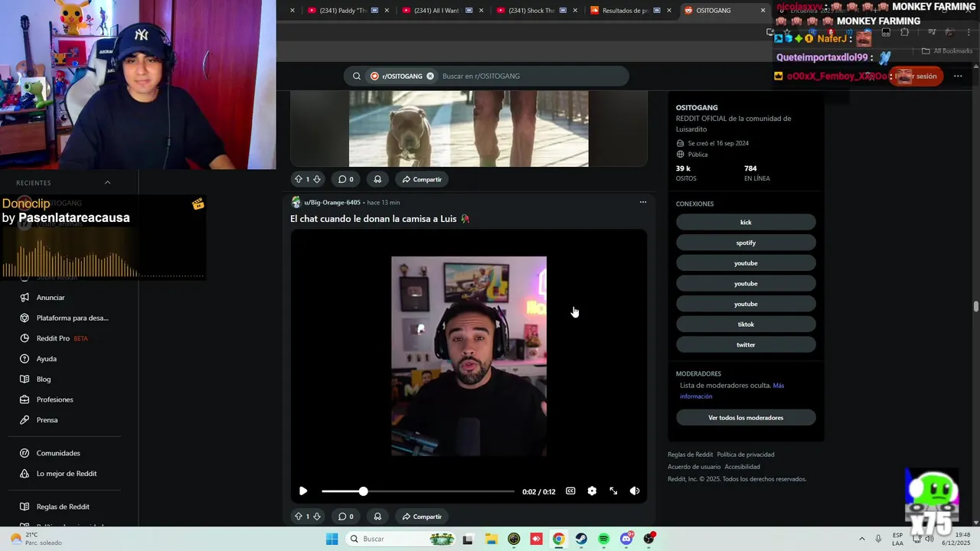Expand the video to fullscreen
Viewport: 980px width, 551px height.
tap(613, 491)
